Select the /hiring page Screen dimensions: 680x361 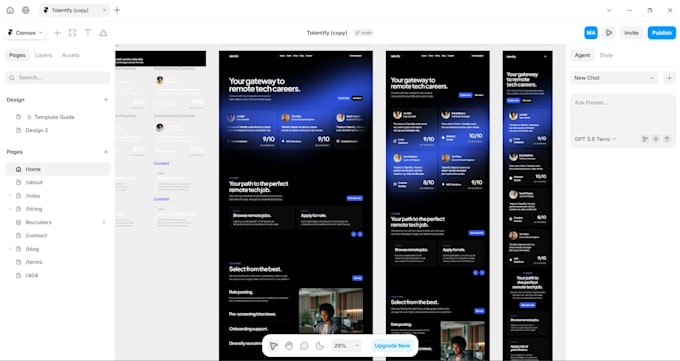(x=34, y=209)
